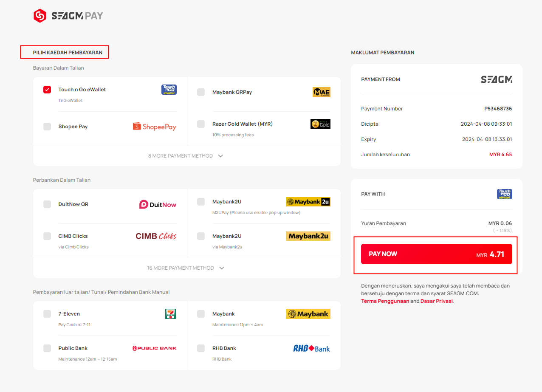Click the Maybank2u logo beside 'via Maybank2u'

(308, 236)
